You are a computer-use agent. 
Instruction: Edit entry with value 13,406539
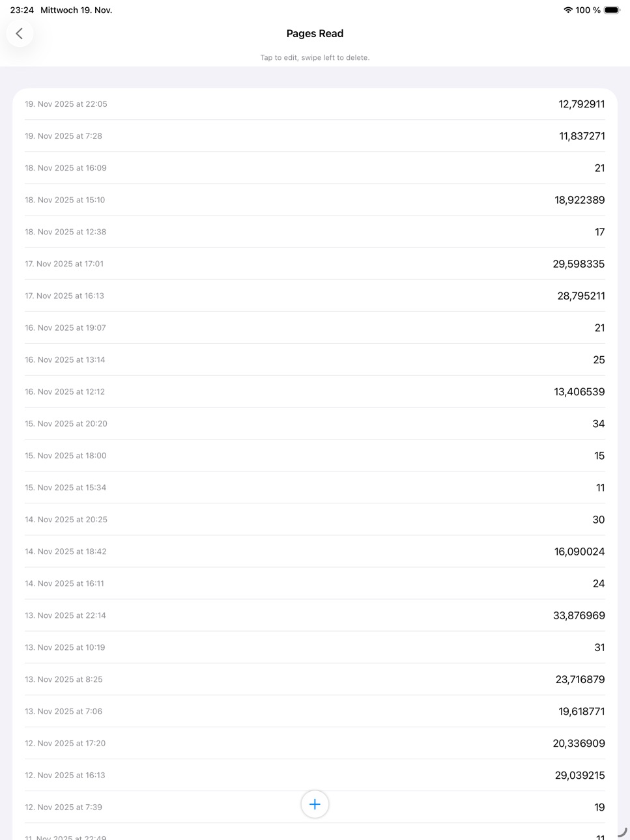[x=315, y=391]
